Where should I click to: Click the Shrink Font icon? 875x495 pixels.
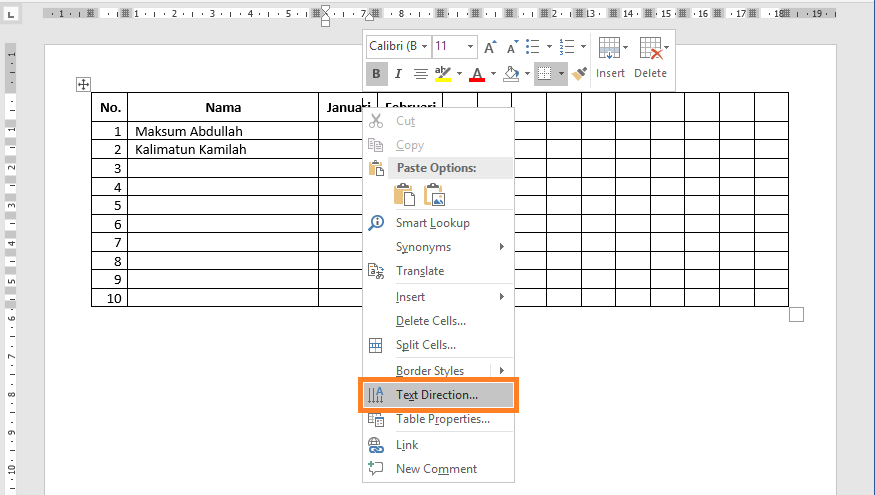(512, 47)
